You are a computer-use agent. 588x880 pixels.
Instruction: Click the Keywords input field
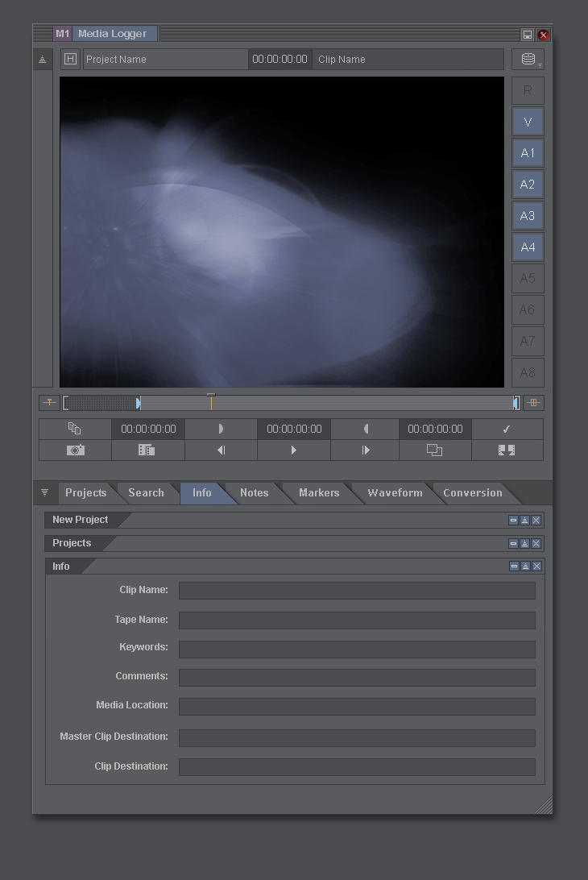pos(357,650)
